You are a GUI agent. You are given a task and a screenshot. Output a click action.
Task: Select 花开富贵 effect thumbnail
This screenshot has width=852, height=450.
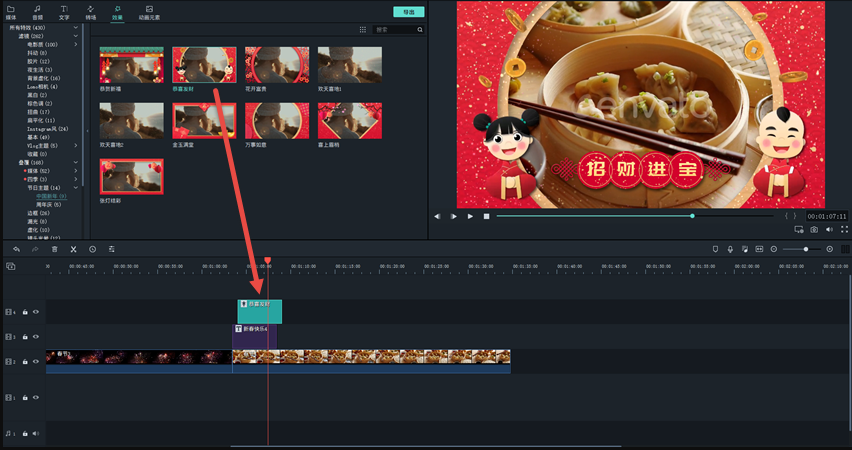coord(277,65)
